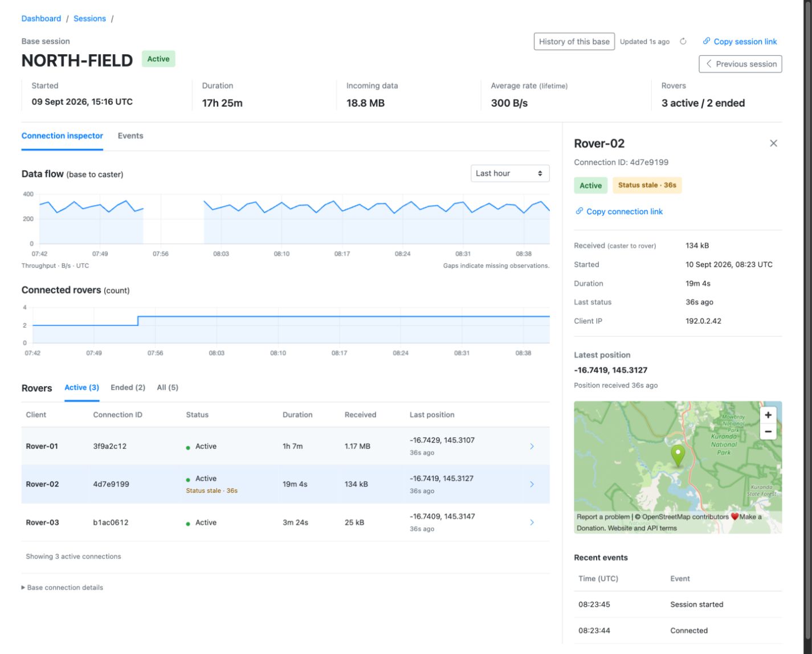This screenshot has width=812, height=654.
Task: Open the Last hour time range dropdown
Action: click(x=510, y=173)
